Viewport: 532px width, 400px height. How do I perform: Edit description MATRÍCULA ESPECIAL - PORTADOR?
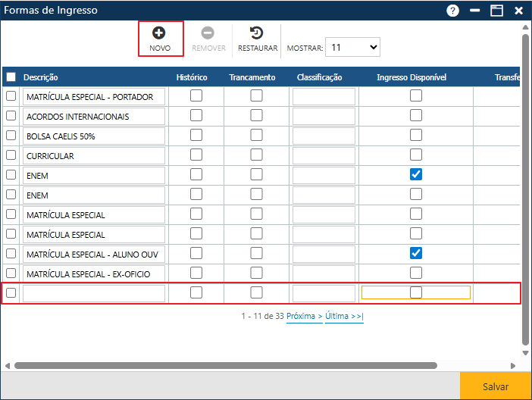point(94,97)
